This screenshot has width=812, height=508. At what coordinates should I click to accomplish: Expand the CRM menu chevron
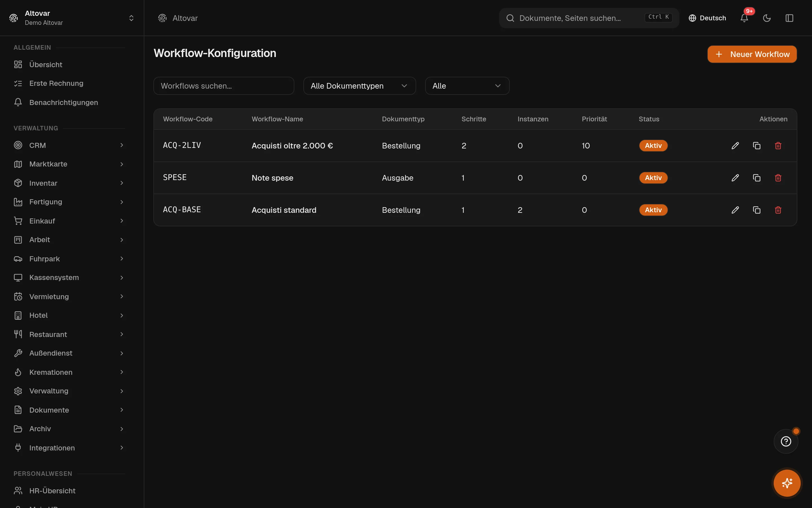pyautogui.click(x=122, y=145)
